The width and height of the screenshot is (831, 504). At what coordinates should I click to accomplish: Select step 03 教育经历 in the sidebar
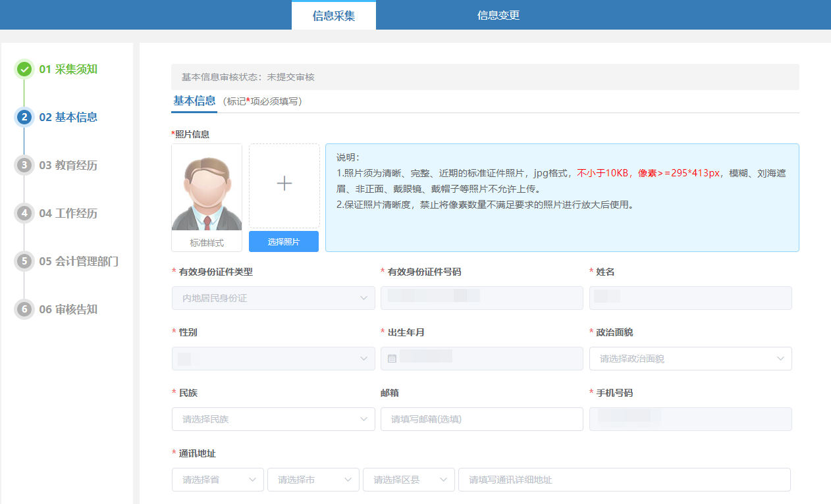(67, 165)
